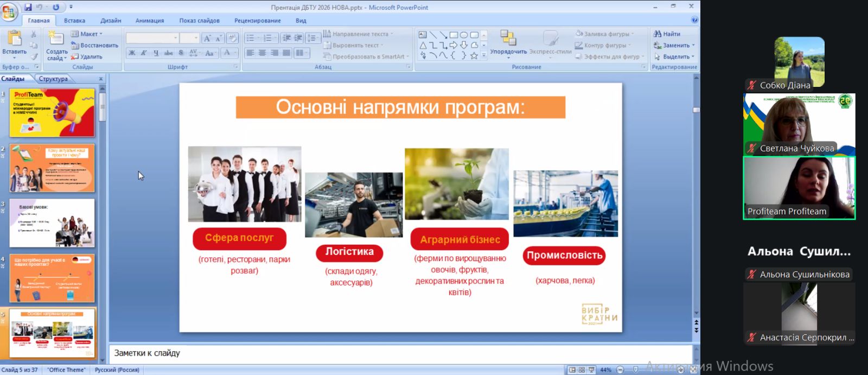Switch to slide sorter view in status bar
This screenshot has width=868, height=375.
582,370
